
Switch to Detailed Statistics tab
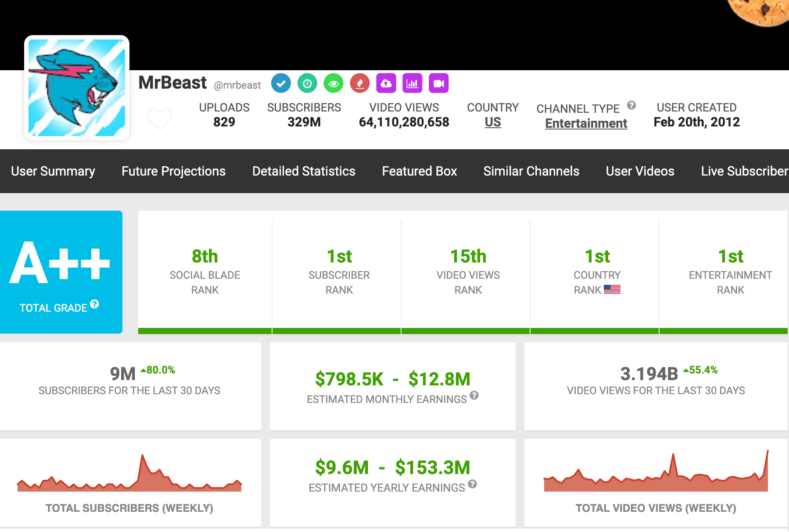(x=304, y=171)
